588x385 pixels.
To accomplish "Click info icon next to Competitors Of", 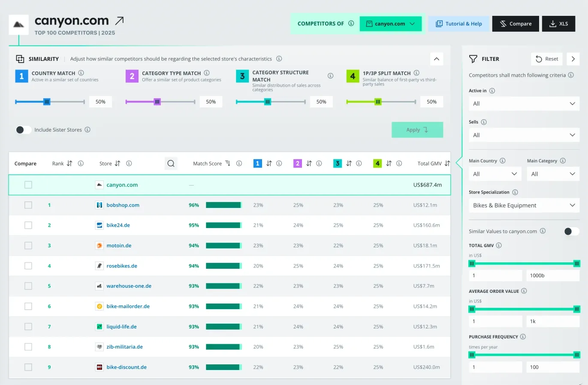I will 351,24.
